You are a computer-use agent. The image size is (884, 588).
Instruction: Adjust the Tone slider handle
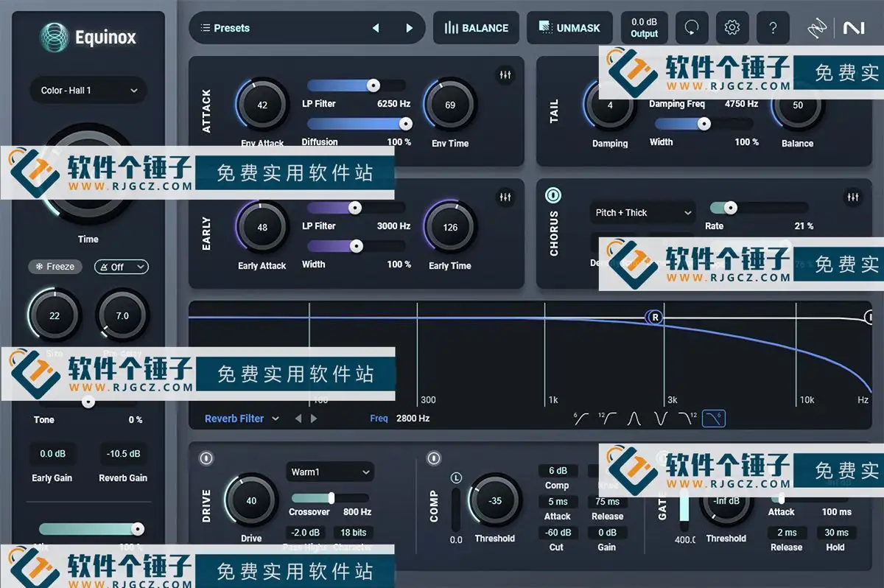(x=88, y=402)
